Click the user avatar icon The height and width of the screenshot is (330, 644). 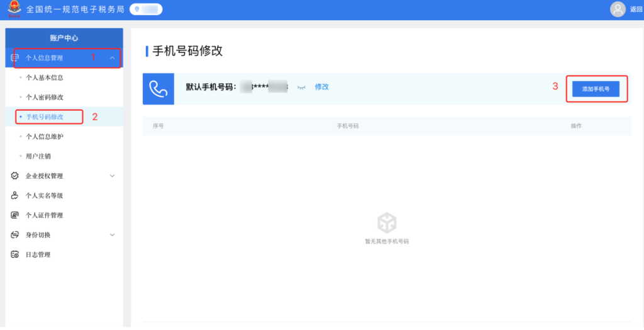click(x=618, y=9)
